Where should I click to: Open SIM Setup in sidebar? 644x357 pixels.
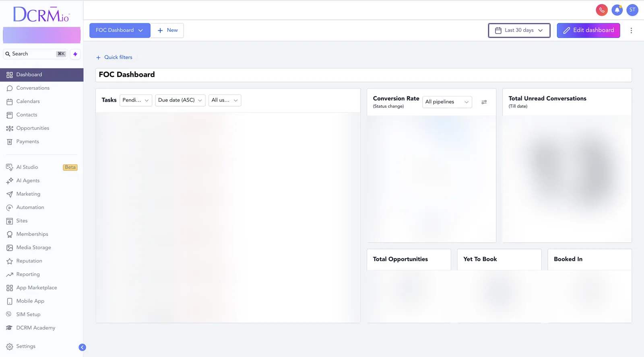coord(28,314)
